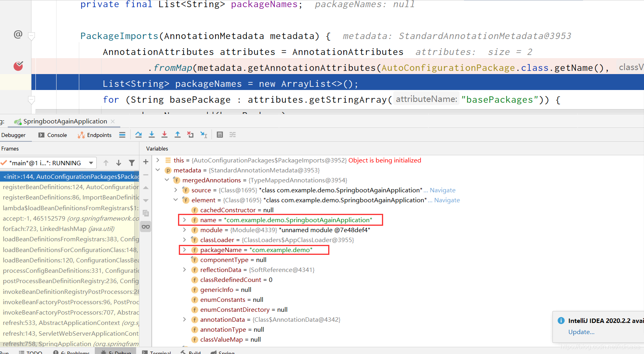Click the Step Over debugger icon

click(x=138, y=135)
